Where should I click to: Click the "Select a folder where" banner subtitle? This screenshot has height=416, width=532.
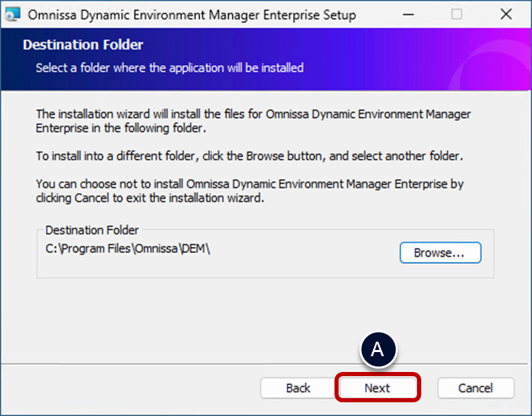[169, 68]
